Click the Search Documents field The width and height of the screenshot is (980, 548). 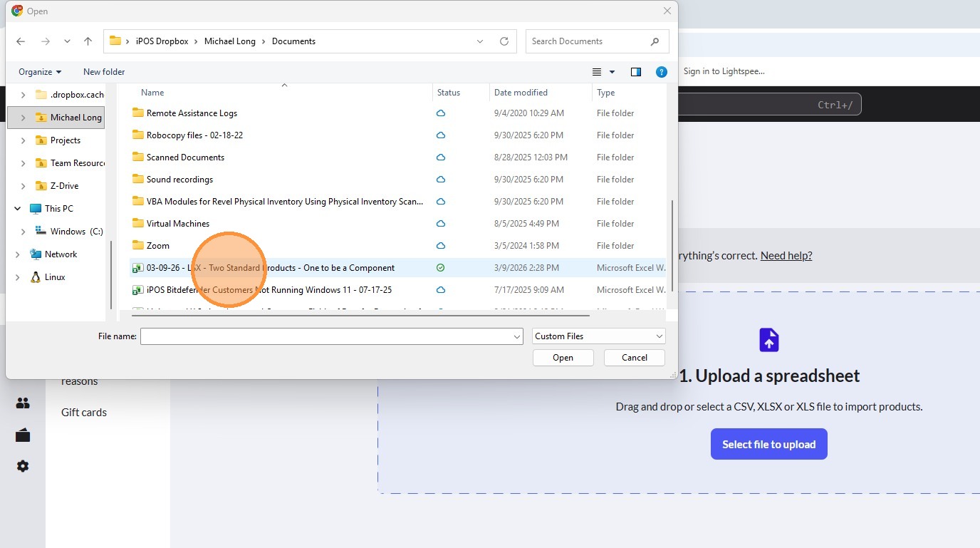click(x=597, y=41)
